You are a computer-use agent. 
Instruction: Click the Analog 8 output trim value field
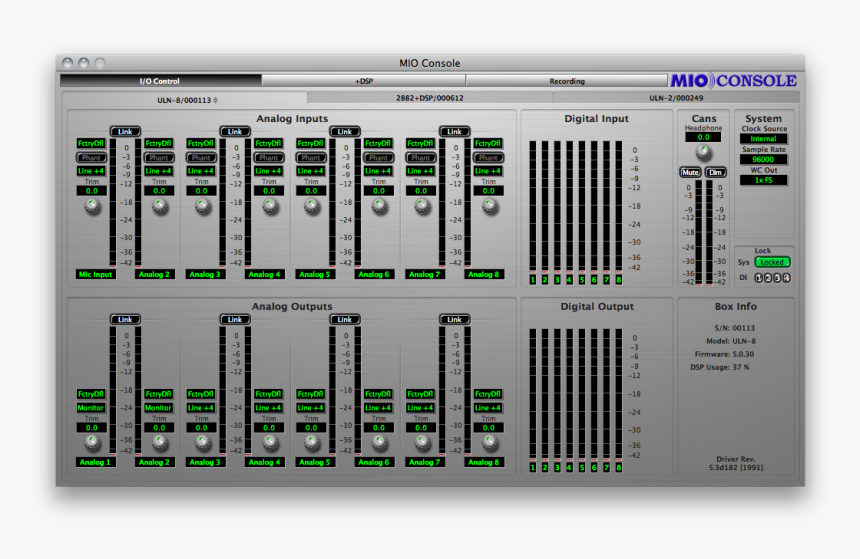click(x=488, y=428)
